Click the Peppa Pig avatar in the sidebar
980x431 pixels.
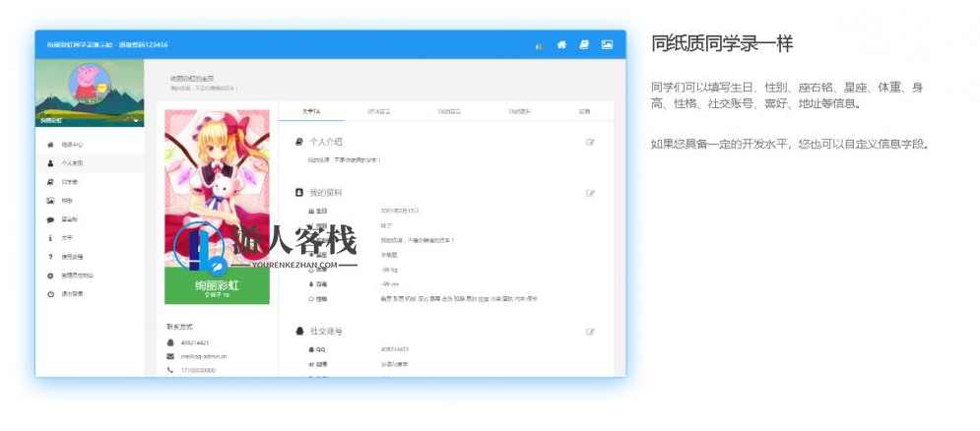[90, 83]
